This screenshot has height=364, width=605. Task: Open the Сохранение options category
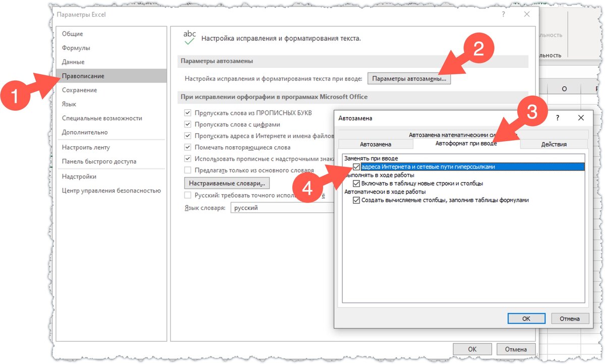click(x=80, y=90)
